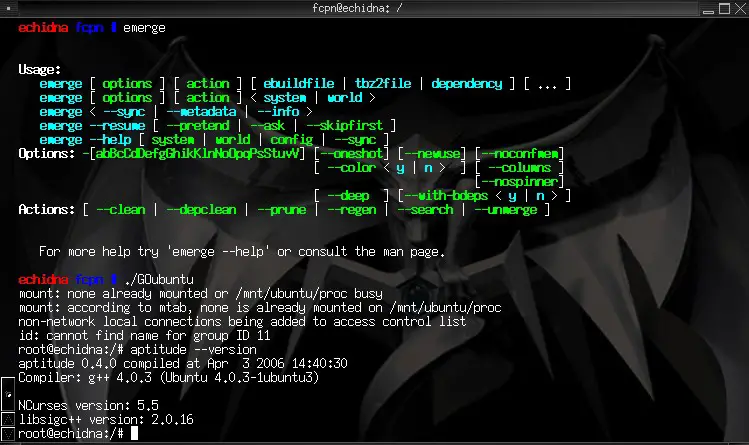
Task: Click the title text 'fcpn@echidna: /'
Action: (x=357, y=8)
